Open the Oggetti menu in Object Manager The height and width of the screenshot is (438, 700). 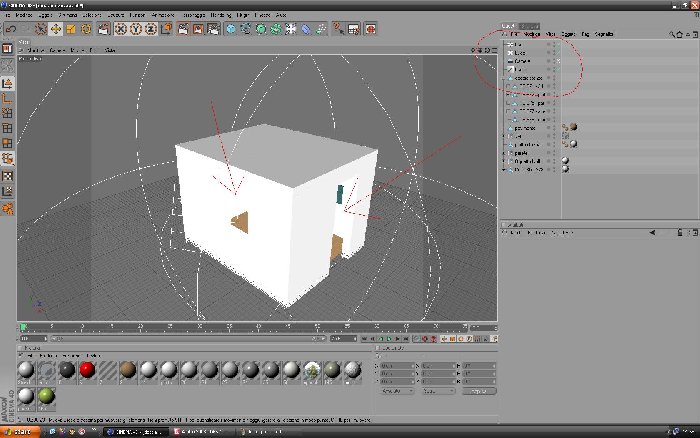click(x=568, y=34)
